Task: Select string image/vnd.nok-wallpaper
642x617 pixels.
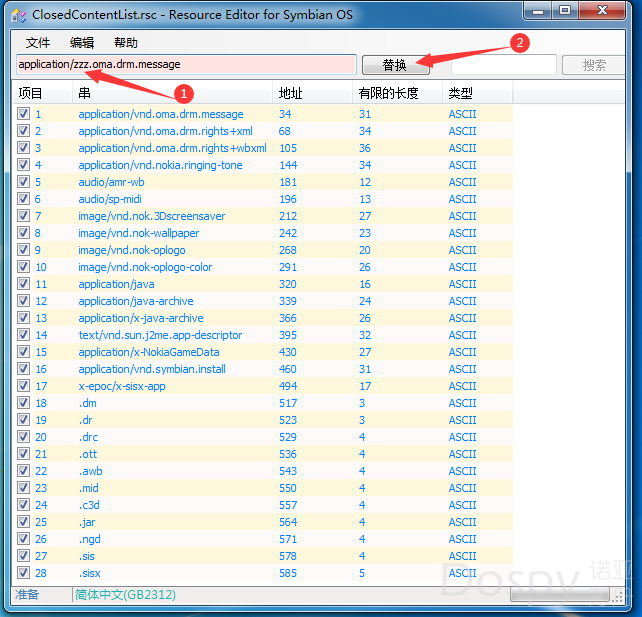Action: point(138,233)
